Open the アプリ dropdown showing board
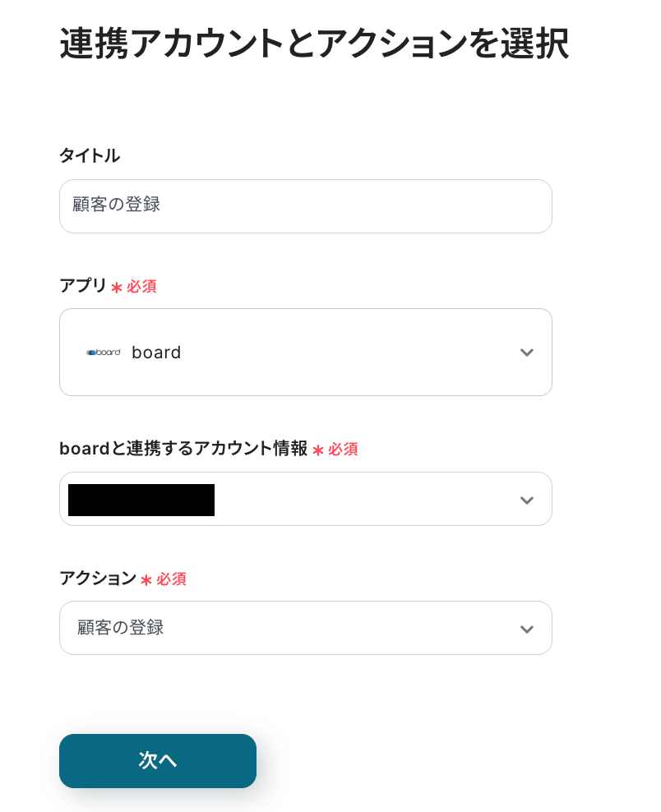661x812 pixels. pos(305,353)
